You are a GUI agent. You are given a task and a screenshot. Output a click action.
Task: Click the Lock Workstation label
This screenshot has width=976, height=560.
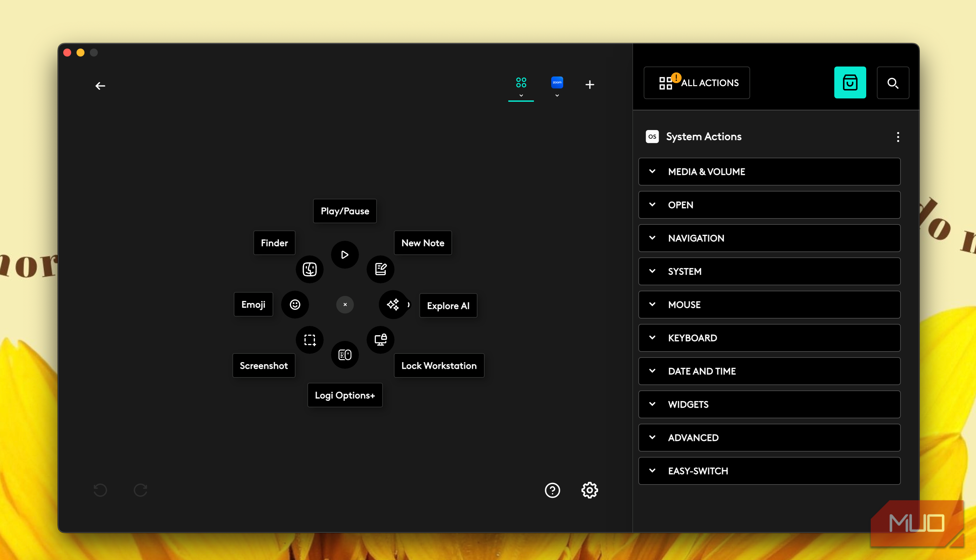coord(439,365)
